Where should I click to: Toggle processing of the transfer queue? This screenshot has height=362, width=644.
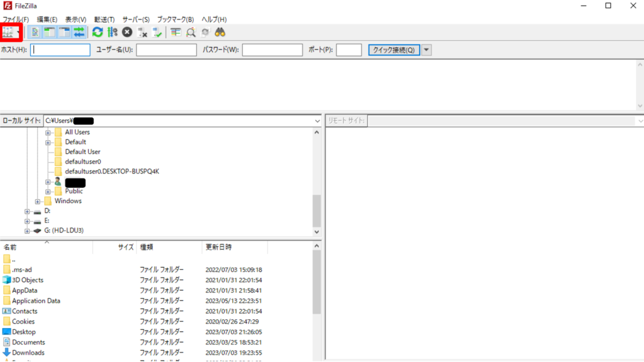coord(113,32)
